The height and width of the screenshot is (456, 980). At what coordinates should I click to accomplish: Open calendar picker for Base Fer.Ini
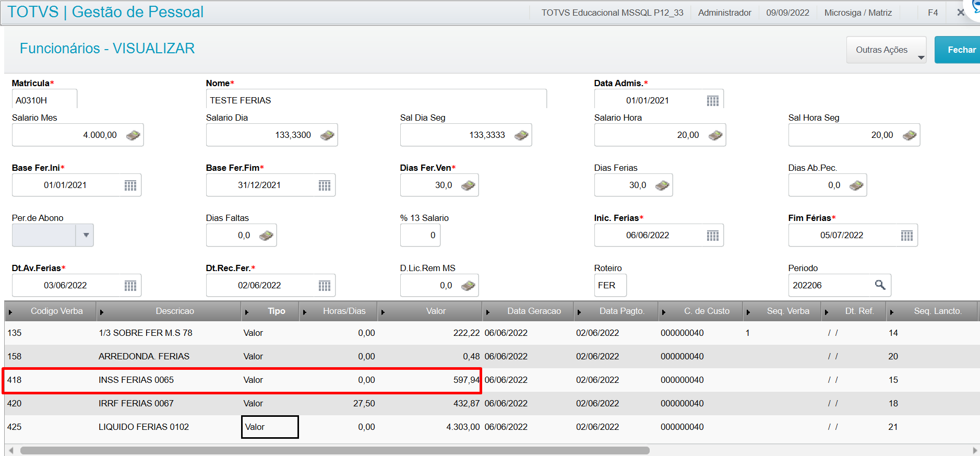tap(130, 185)
